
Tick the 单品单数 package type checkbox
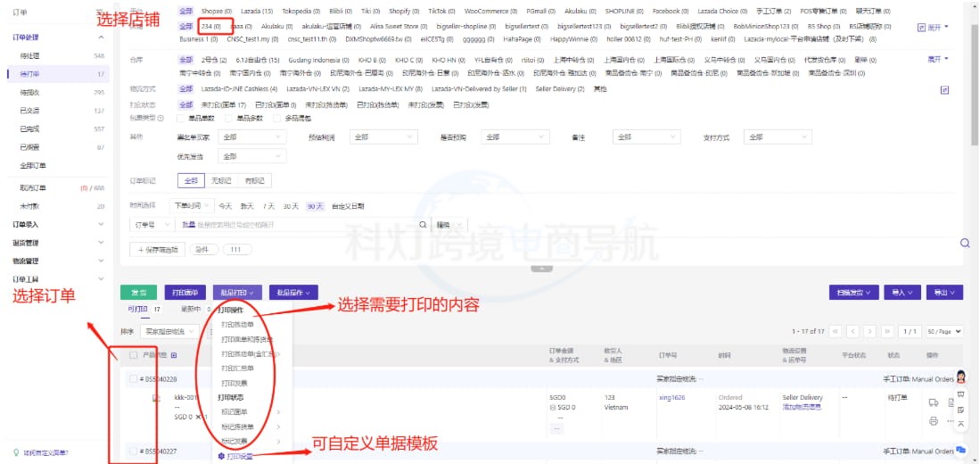click(x=181, y=118)
